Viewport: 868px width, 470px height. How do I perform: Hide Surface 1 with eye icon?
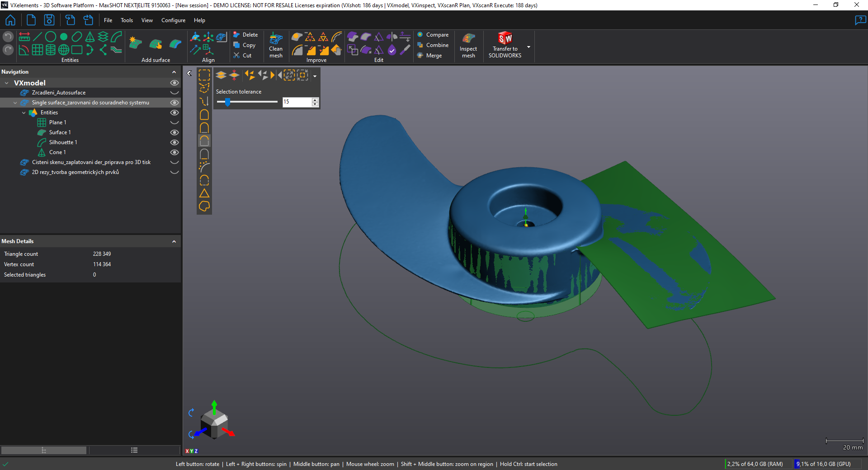[174, 132]
